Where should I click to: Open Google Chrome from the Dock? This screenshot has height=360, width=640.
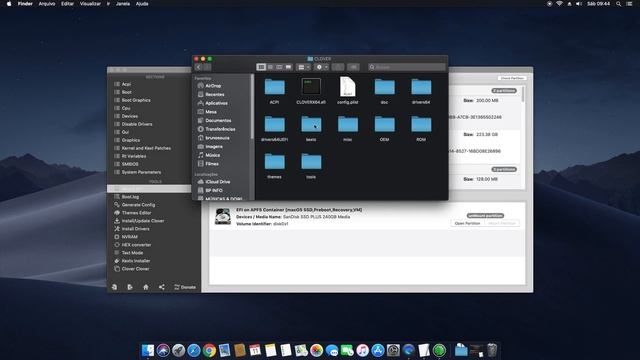pyautogui.click(x=209, y=350)
